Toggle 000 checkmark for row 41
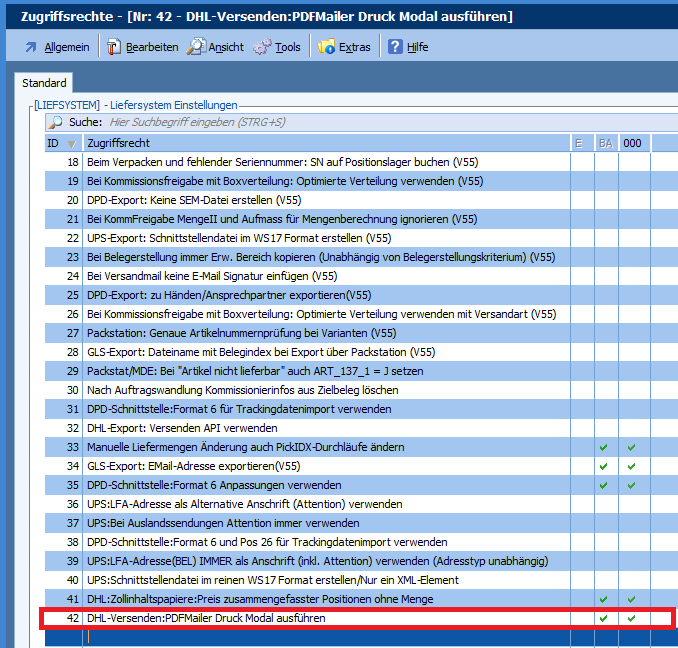The width and height of the screenshot is (678, 648). point(631,599)
